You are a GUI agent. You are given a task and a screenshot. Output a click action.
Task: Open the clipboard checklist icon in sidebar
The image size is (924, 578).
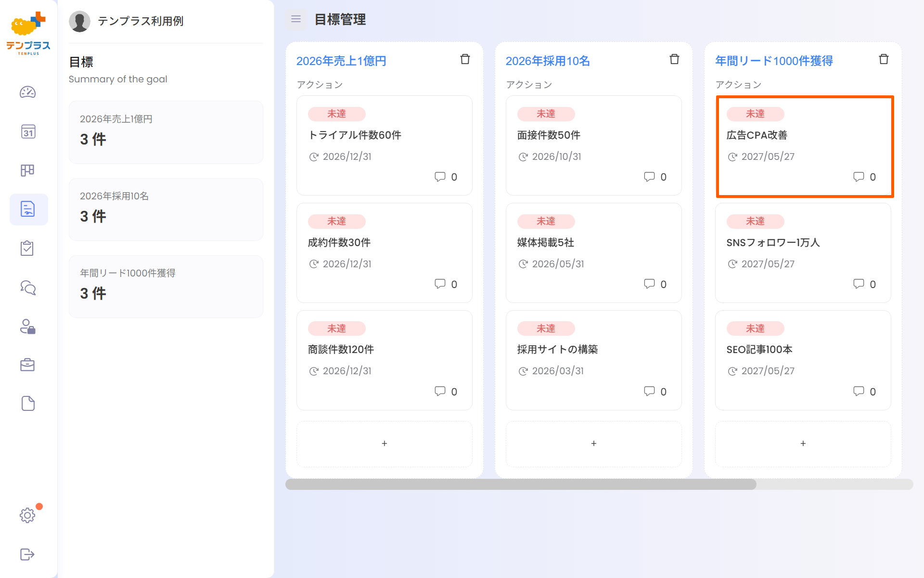(27, 248)
